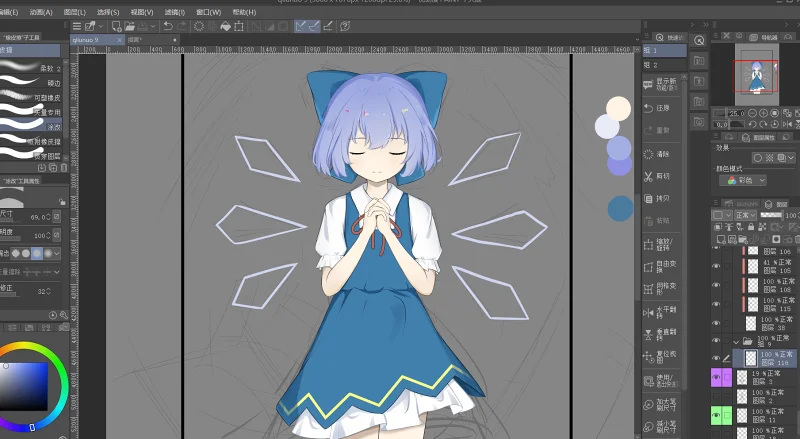
Task: Toggle the snap to grid icon
Action: coord(328,26)
